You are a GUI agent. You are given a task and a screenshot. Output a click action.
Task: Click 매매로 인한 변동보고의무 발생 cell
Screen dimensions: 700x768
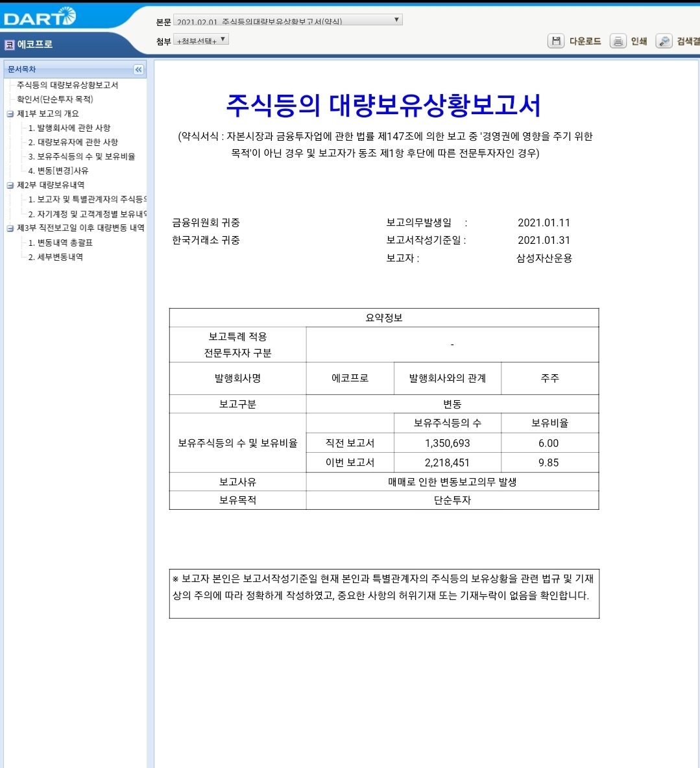(452, 482)
